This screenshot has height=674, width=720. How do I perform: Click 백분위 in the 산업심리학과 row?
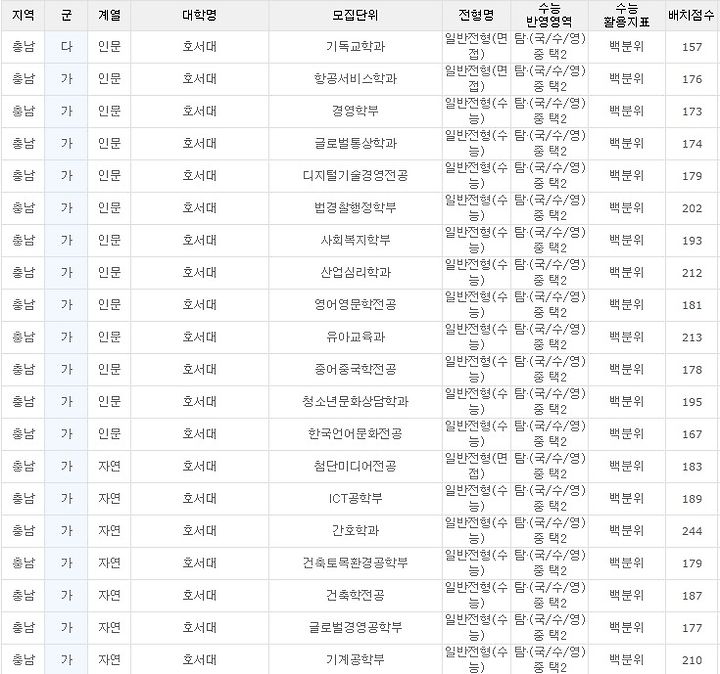point(626,272)
